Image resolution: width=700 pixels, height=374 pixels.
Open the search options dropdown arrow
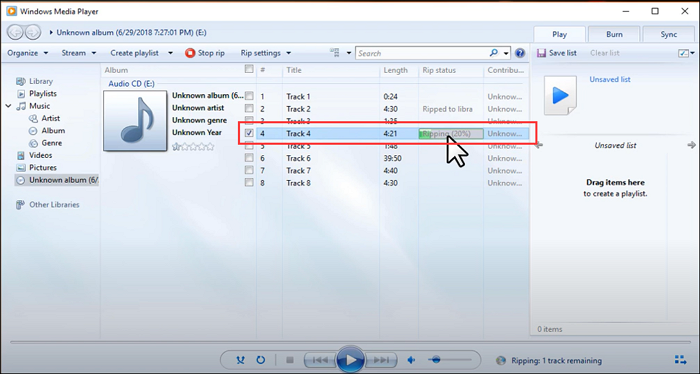click(x=506, y=53)
